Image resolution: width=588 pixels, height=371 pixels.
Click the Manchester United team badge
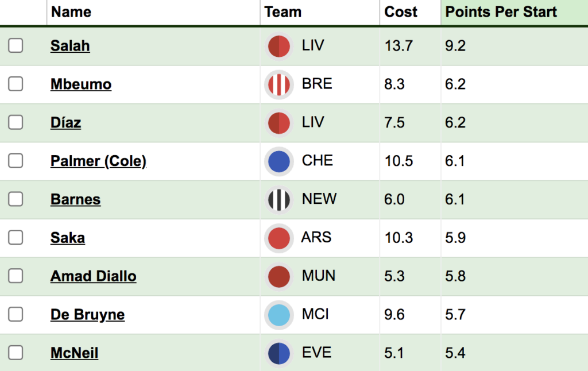[279, 276]
